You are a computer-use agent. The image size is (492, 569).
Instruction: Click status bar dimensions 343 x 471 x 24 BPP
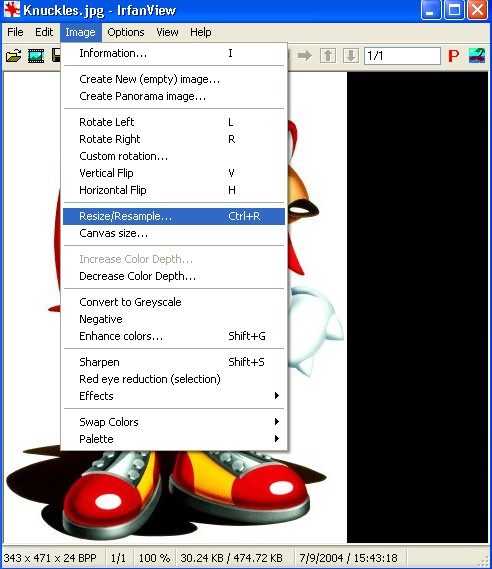point(50,558)
